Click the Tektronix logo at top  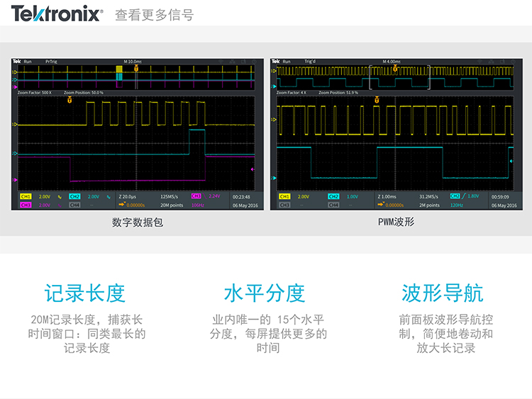click(56, 13)
